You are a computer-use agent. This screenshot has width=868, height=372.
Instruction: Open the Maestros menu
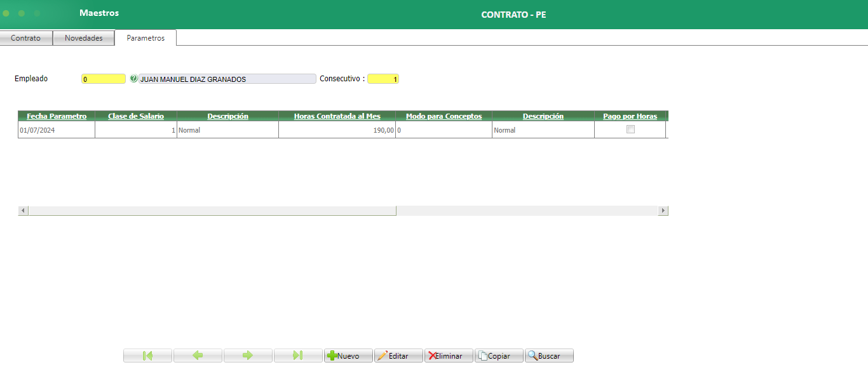point(99,13)
